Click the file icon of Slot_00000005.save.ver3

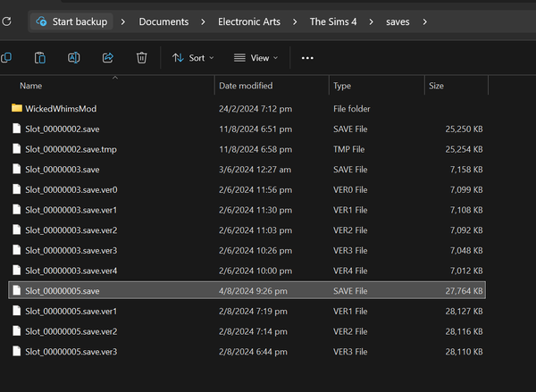(x=16, y=351)
